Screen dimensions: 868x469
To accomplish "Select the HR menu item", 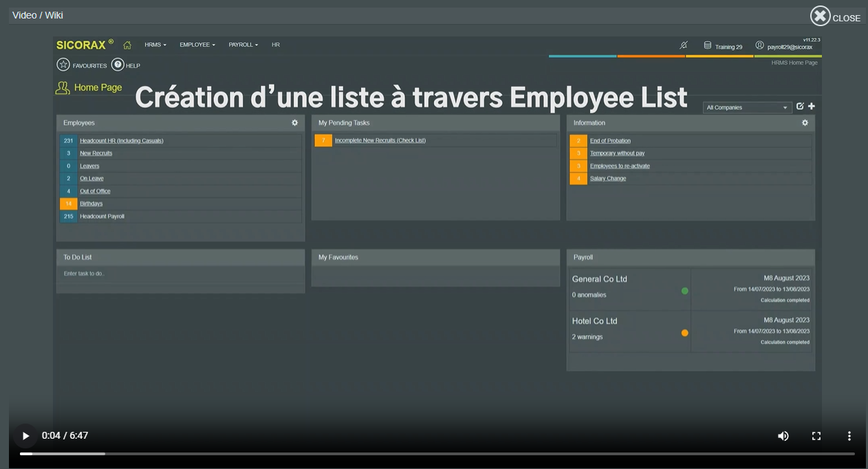I will 275,45.
